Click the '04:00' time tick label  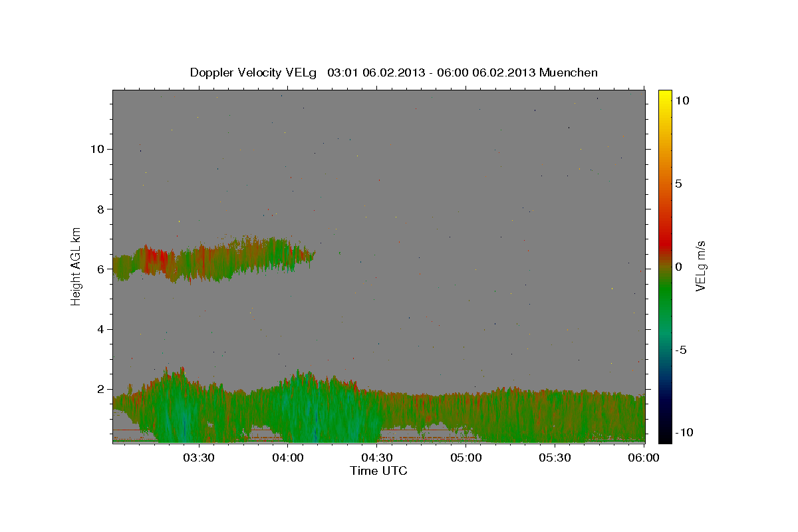pyautogui.click(x=288, y=458)
